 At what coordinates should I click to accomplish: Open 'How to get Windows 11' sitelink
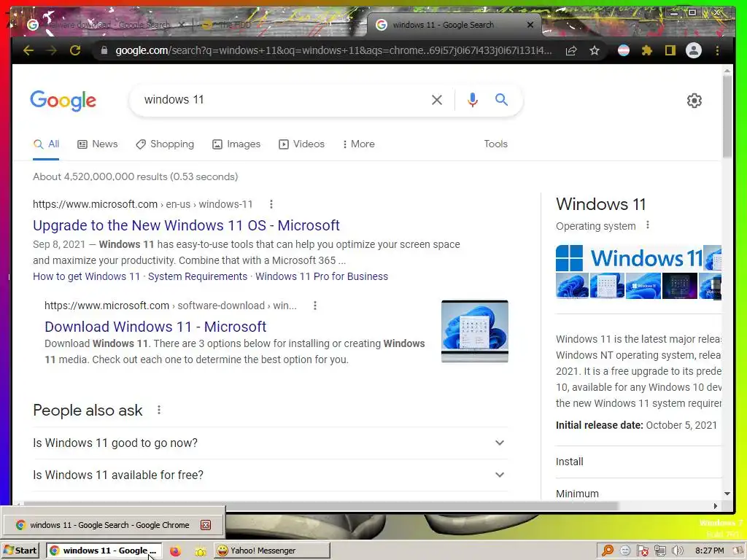[x=86, y=276]
